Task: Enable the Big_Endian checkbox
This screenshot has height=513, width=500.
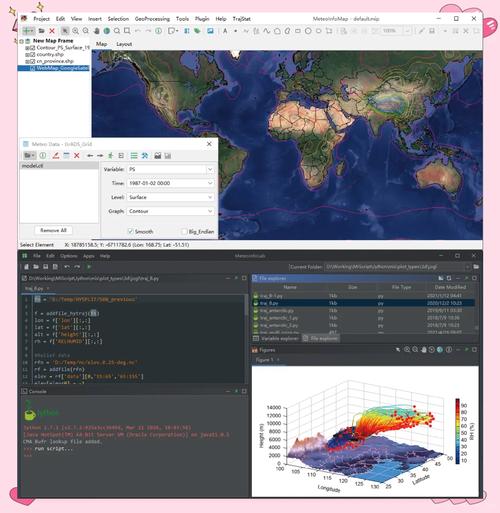Action: 184,231
